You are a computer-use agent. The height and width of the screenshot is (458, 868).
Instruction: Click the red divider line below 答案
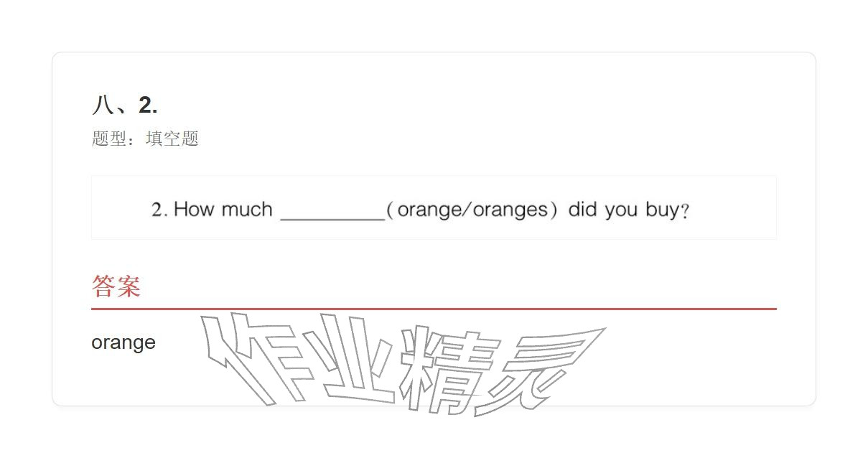434,309
